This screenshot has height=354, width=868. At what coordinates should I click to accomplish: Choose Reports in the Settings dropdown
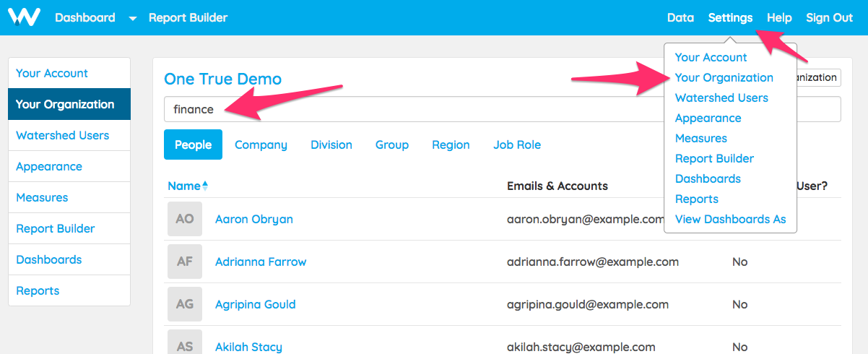[697, 199]
